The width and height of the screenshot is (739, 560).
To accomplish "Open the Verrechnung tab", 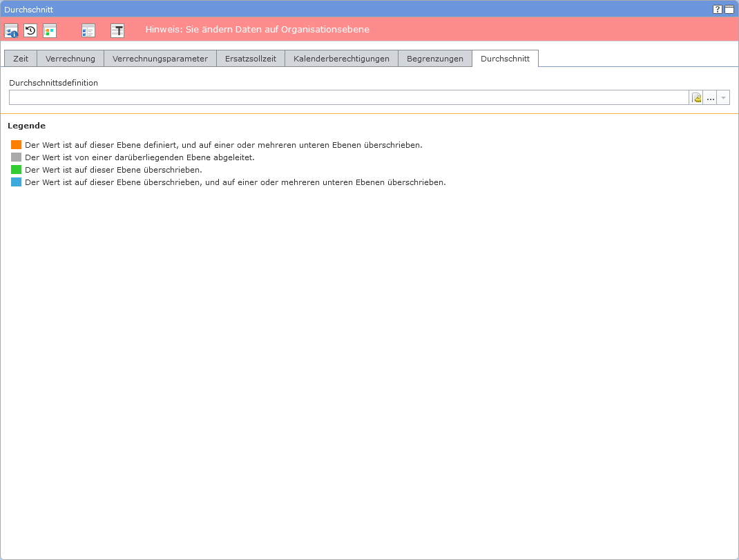I will click(x=70, y=59).
